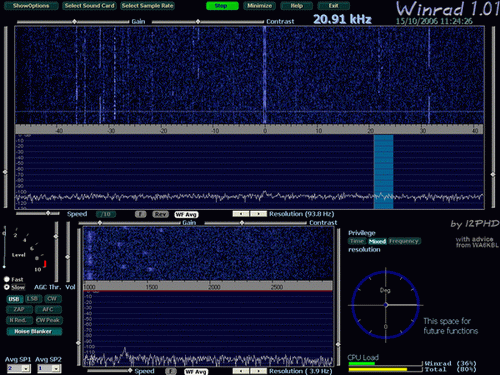500x375 pixels.
Task: Select the Fast AGC radio button
Action: pyautogui.click(x=7, y=279)
